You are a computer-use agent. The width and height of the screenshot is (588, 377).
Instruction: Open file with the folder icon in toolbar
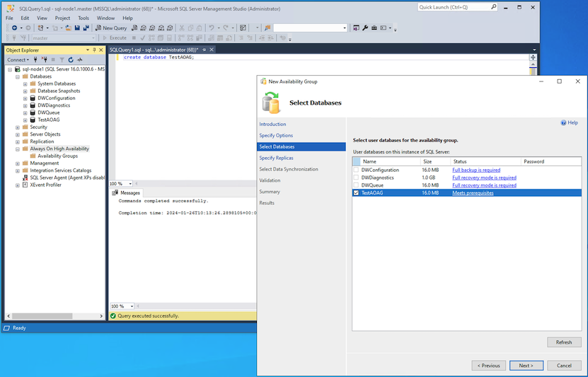[x=68, y=28]
